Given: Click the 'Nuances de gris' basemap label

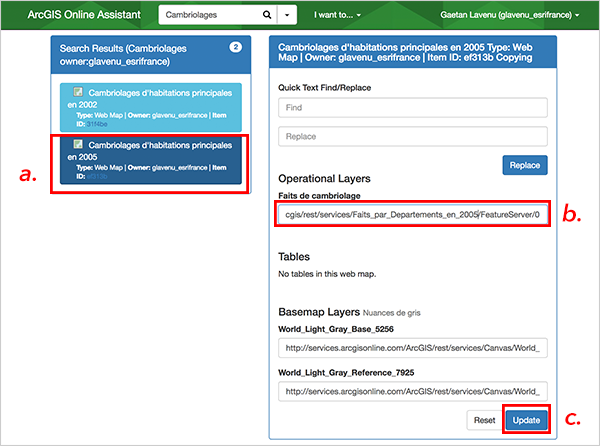Looking at the screenshot, I should [x=391, y=313].
